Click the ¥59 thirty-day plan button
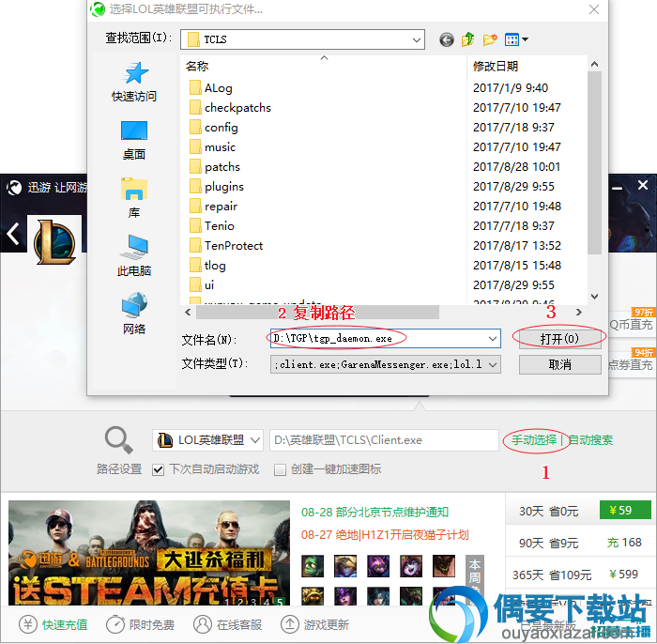657x644 pixels. coord(625,511)
